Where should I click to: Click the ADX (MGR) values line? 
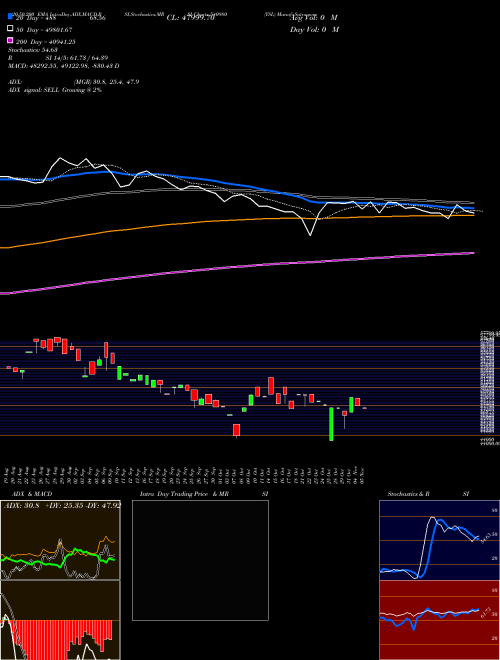coord(73,82)
